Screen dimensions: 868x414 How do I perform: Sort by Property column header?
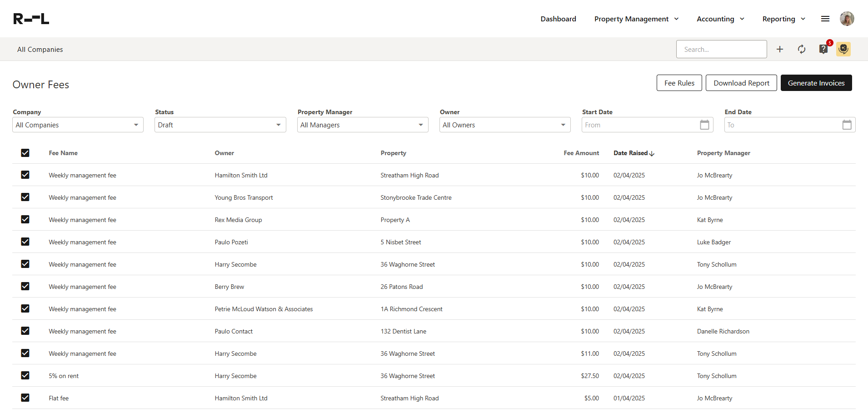pyautogui.click(x=394, y=153)
